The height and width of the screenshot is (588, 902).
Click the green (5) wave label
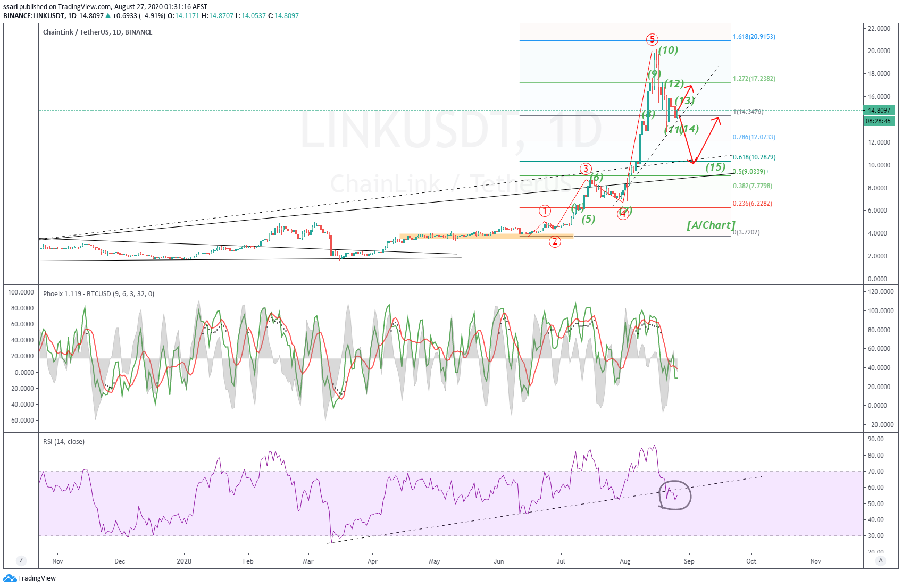click(x=588, y=219)
